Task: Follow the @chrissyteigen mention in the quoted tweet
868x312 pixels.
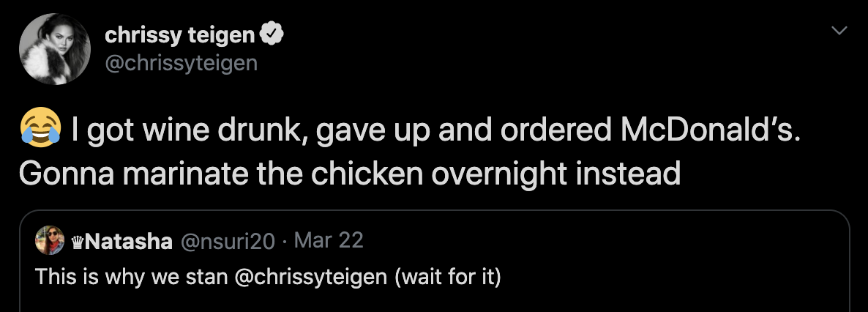Action: [311, 277]
